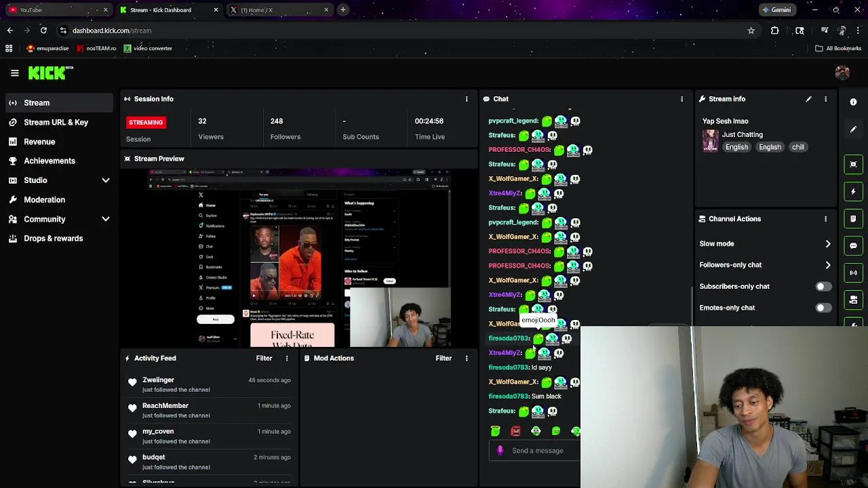Reload the page

(43, 30)
